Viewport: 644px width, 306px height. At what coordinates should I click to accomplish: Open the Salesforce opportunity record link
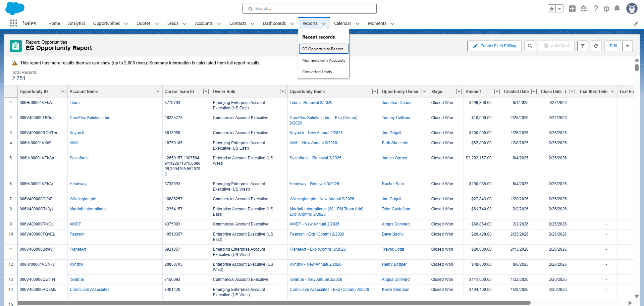click(x=315, y=158)
